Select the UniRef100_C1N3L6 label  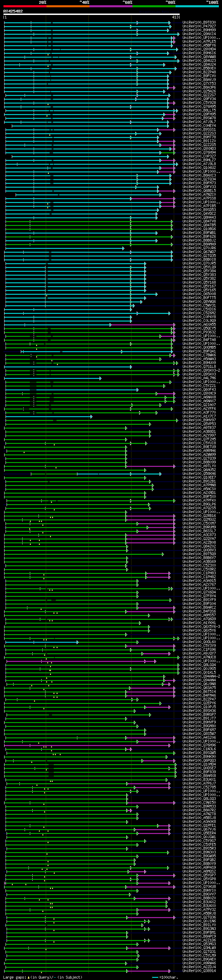tap(199, 749)
